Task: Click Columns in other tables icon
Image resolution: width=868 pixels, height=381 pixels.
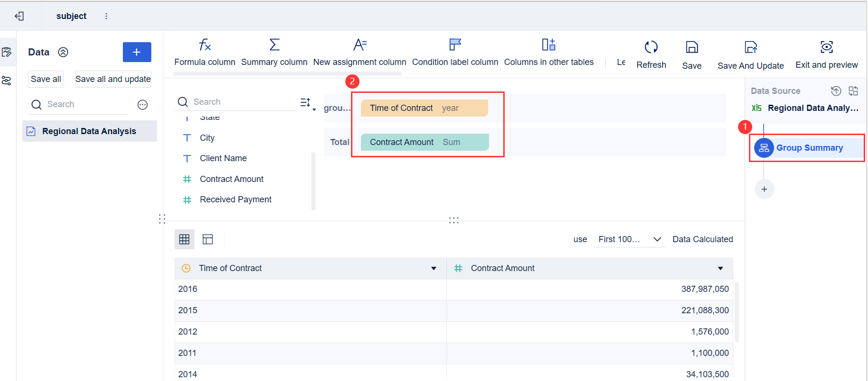Action: coord(548,45)
